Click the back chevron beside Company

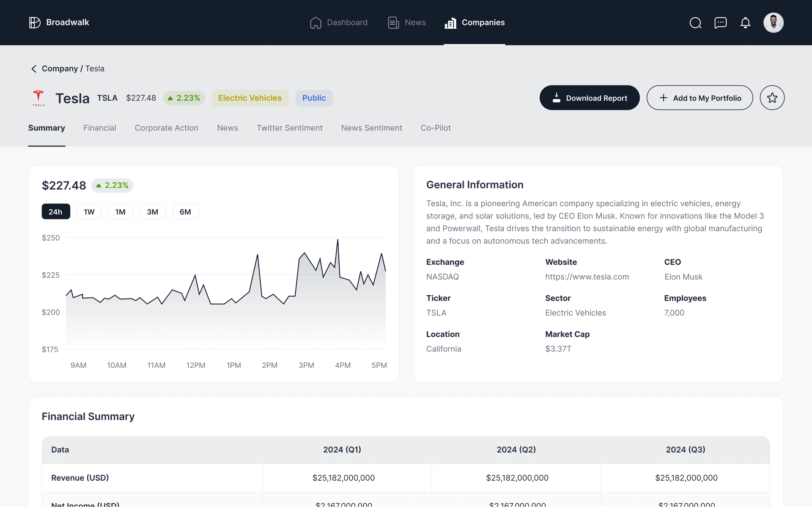34,69
